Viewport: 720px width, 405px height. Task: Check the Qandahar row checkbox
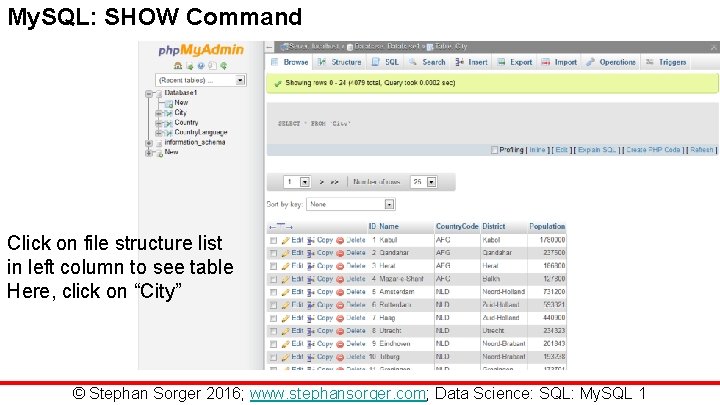click(274, 253)
